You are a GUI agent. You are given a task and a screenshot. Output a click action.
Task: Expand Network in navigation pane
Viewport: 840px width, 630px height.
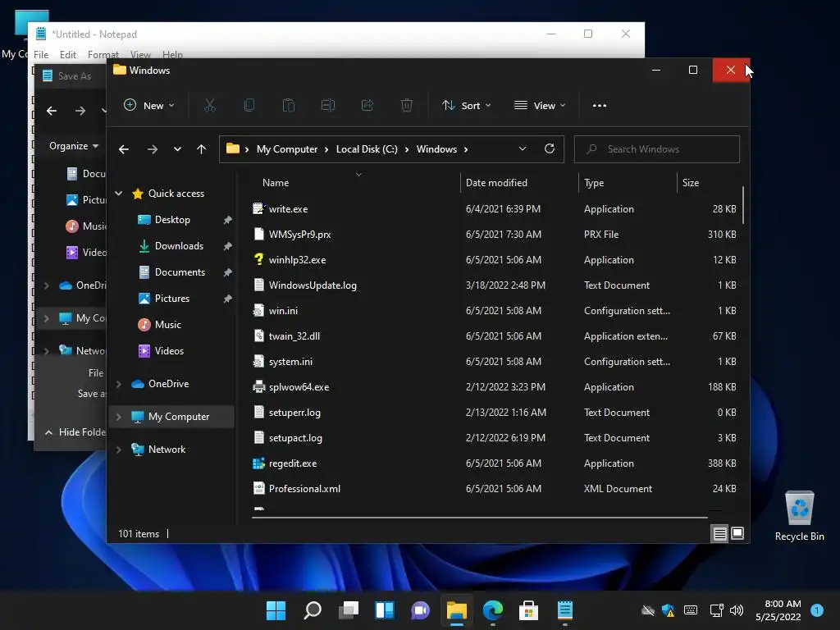(118, 450)
